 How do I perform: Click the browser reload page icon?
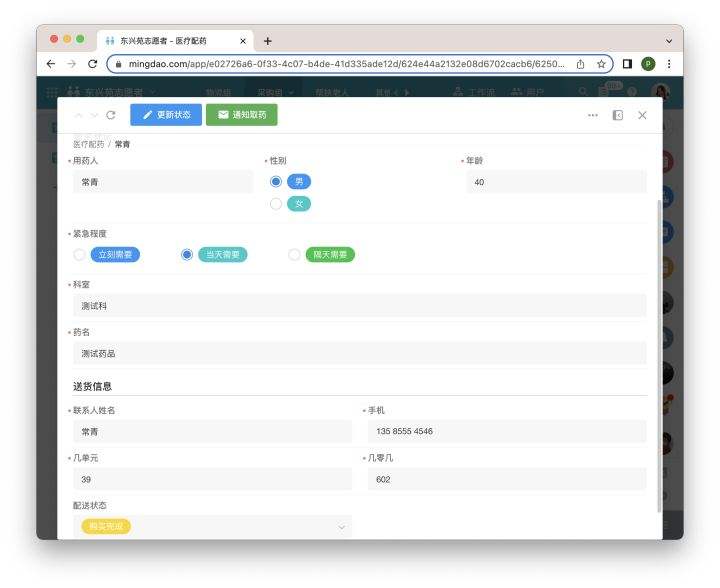93,63
